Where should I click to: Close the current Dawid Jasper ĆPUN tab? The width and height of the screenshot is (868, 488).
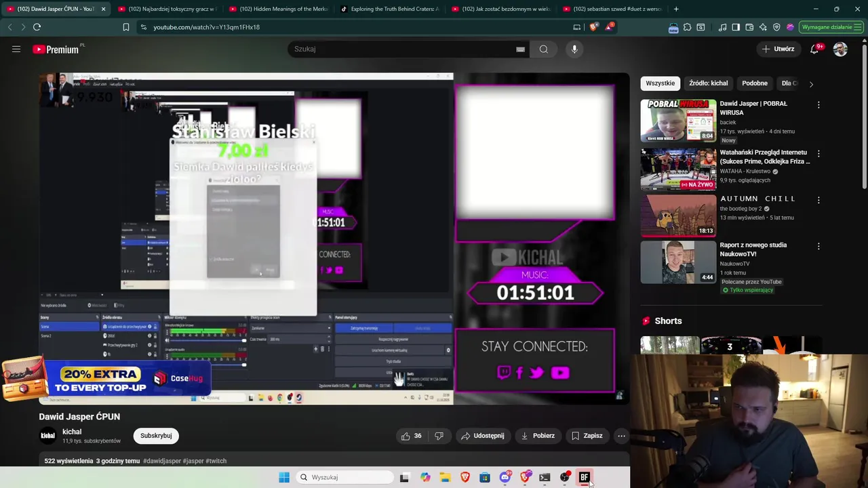[103, 9]
